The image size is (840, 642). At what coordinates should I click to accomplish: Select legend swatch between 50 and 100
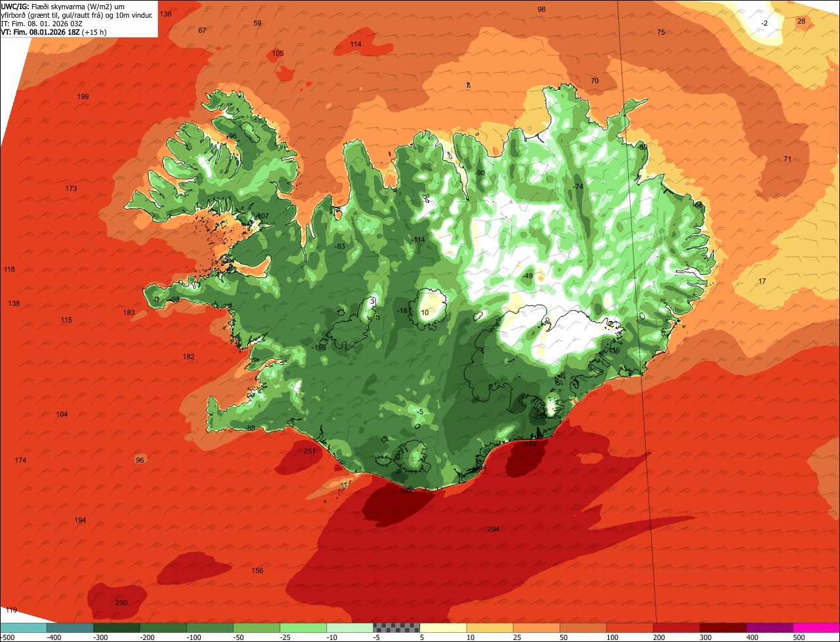(x=583, y=628)
